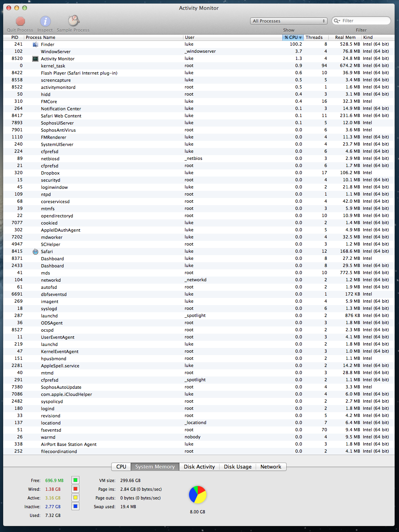Click the Sample Process icon
399x532 pixels.
pyautogui.click(x=73, y=21)
